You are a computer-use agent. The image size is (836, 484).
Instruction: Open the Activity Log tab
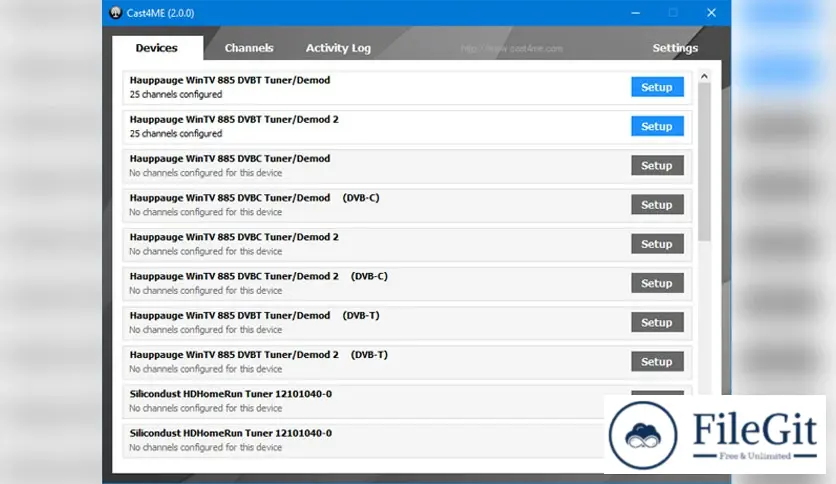tap(338, 48)
